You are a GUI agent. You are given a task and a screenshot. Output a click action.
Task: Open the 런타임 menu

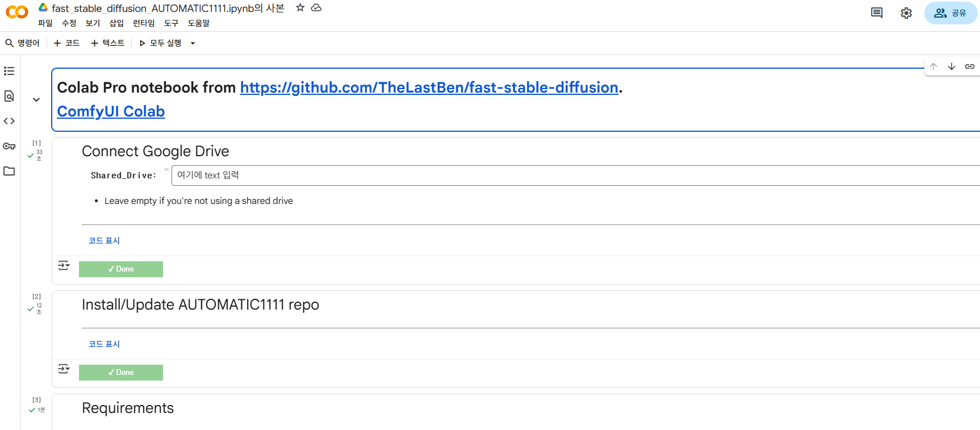pyautogui.click(x=144, y=23)
